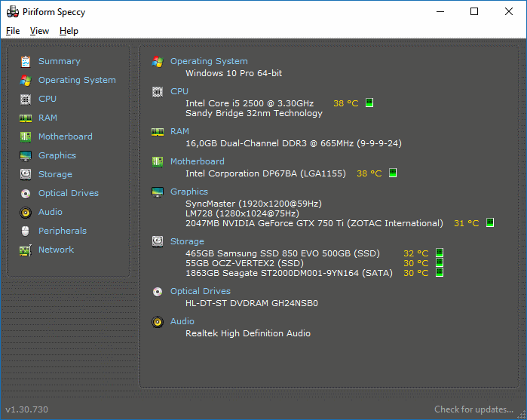Click the Seagate drive temperature indicator icon

(440, 272)
